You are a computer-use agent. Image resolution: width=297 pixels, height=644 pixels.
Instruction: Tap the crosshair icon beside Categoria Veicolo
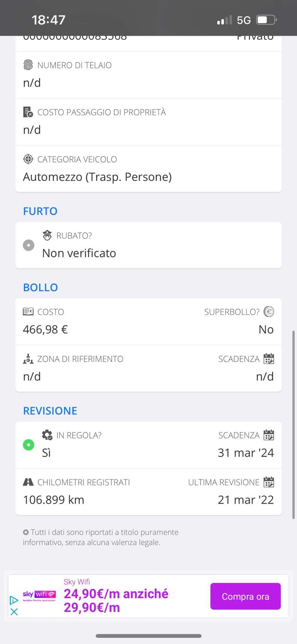28,159
